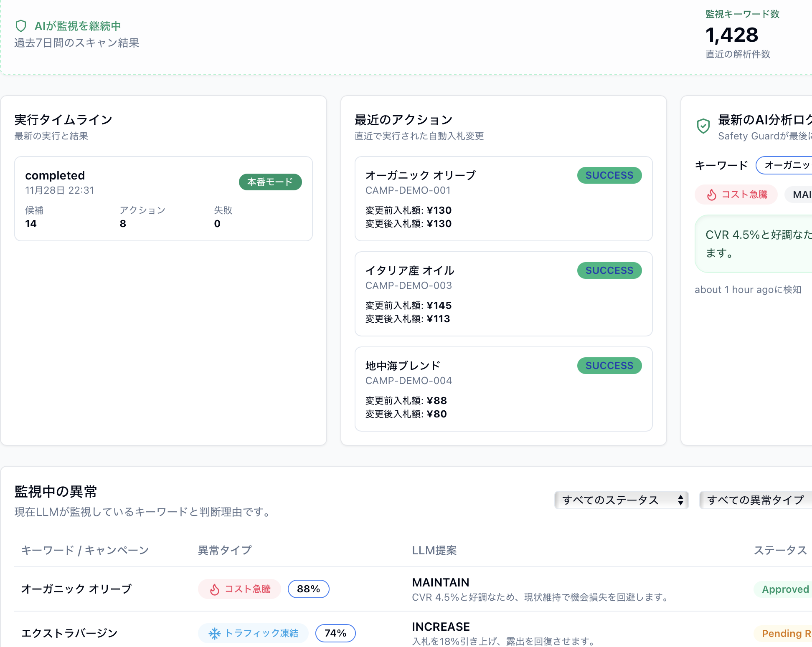Screen dimensions: 812x647
Task: Click the SUCCESS badge on オーガニック オリーブ
Action: [609, 175]
